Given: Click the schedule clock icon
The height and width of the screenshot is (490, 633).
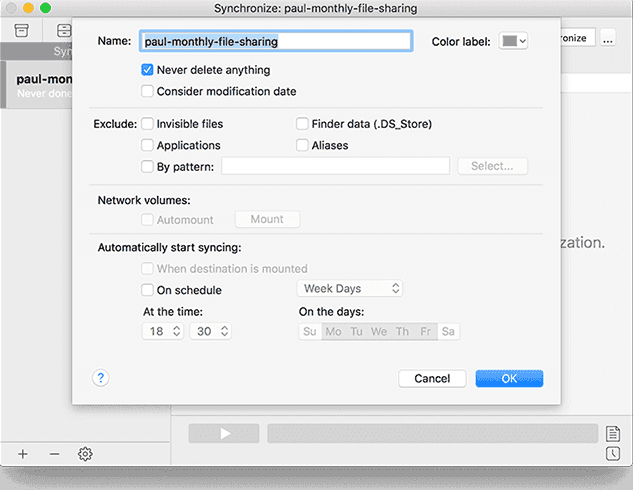Looking at the screenshot, I should tap(612, 454).
